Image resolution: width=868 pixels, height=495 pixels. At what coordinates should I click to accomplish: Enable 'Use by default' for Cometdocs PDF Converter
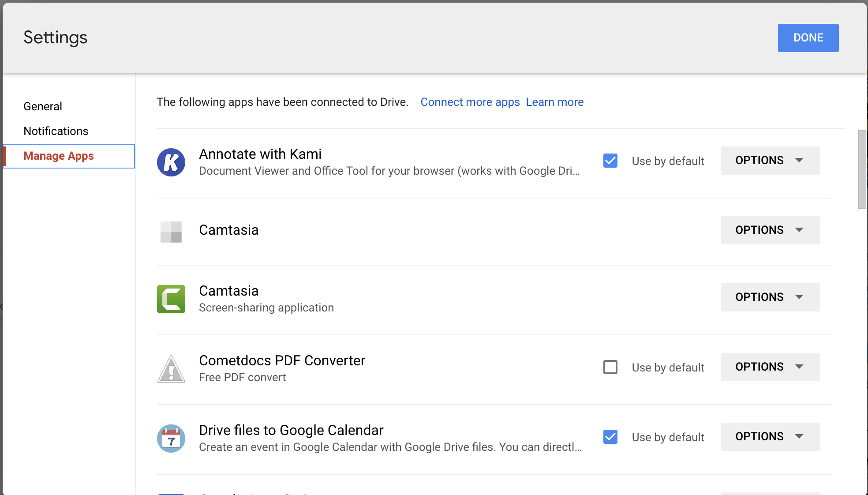[x=610, y=367]
